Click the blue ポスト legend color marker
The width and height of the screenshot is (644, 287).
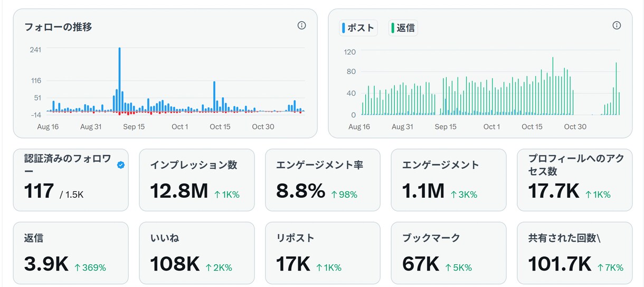point(344,28)
